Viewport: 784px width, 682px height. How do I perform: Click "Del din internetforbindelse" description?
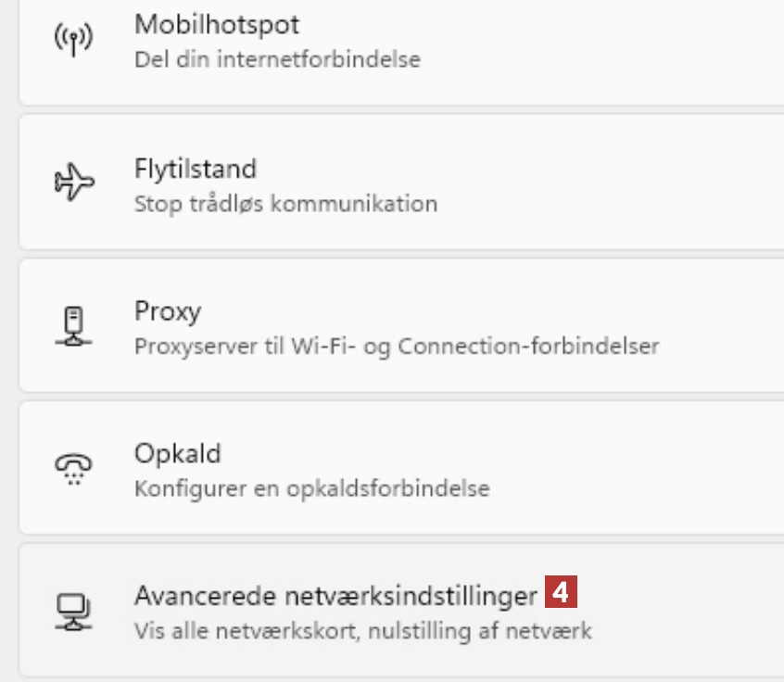coord(277,60)
